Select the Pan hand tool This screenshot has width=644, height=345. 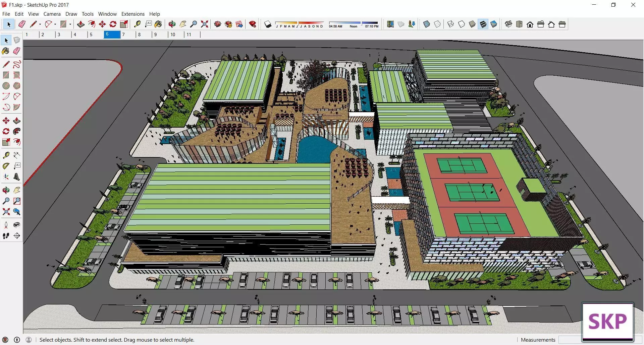pos(183,24)
